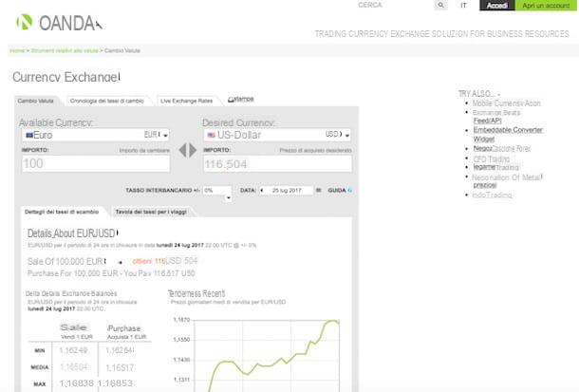Open the IT language selector
This screenshot has width=579, height=392.
[x=463, y=5]
